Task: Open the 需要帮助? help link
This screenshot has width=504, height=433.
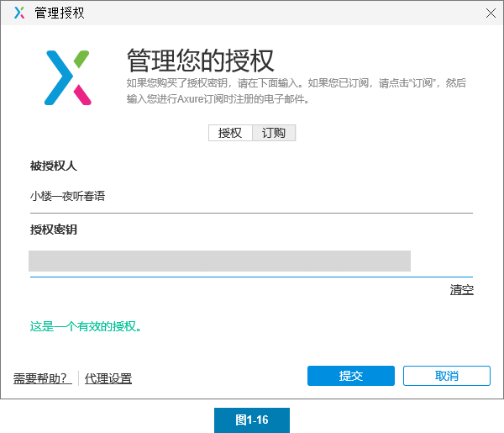Action: (43, 378)
